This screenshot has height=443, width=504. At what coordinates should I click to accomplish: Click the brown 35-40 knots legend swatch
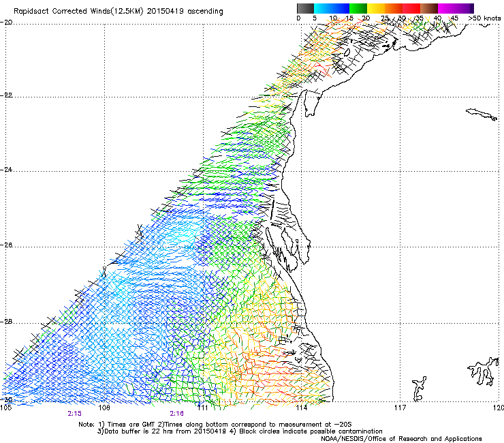pos(429,8)
